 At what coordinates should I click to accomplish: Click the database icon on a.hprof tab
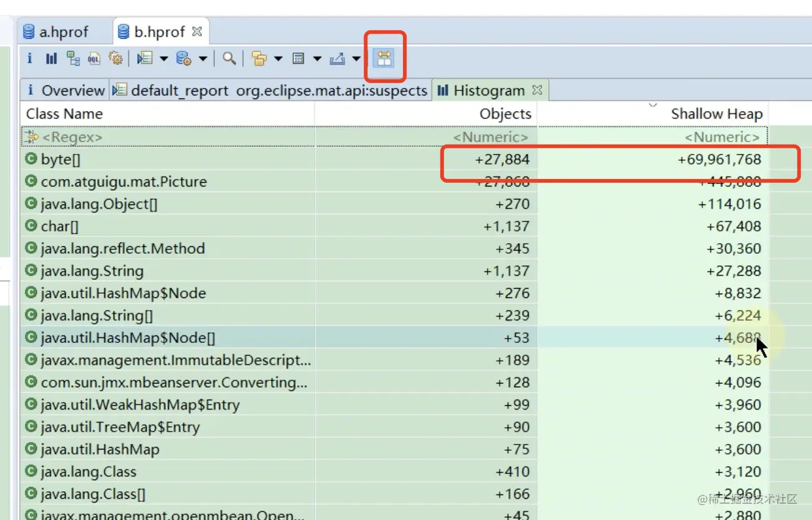coord(29,32)
